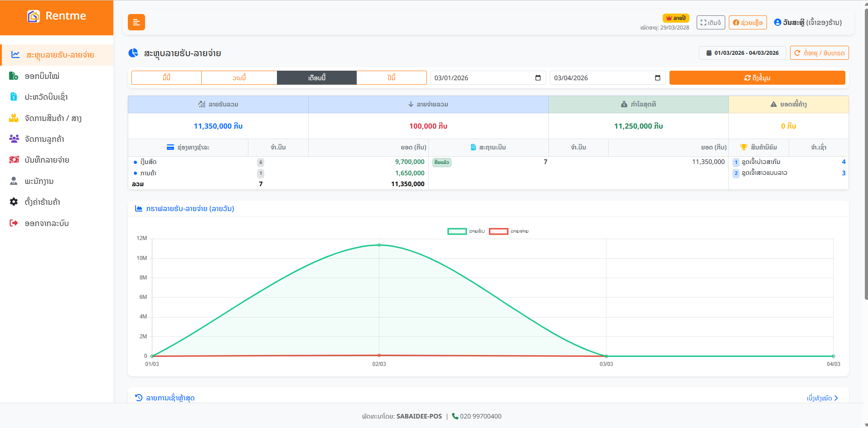The width and height of the screenshot is (868, 428).
Task: Click the ເຕັມຈໍ fullscreen toggle
Action: 710,23
